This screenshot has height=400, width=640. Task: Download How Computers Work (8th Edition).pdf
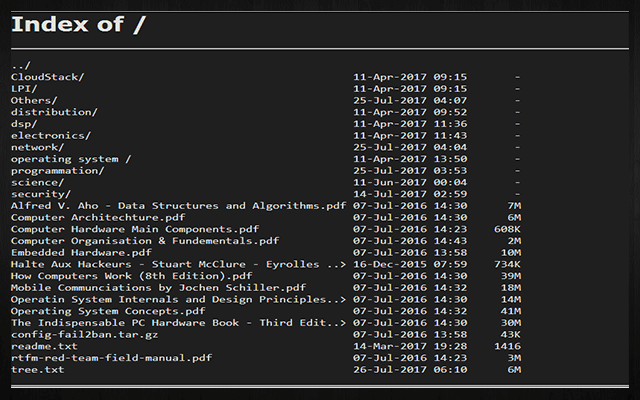tap(131, 276)
